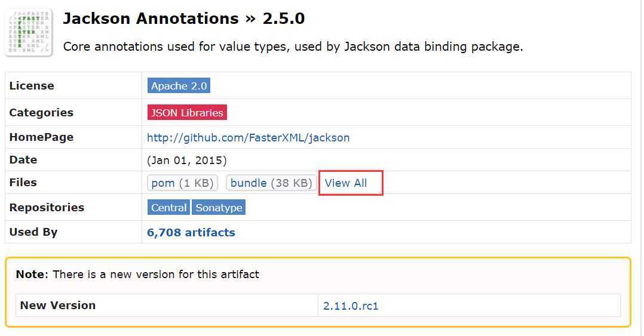Select the Files row label
Image resolution: width=644 pixels, height=336 pixels.
point(23,183)
